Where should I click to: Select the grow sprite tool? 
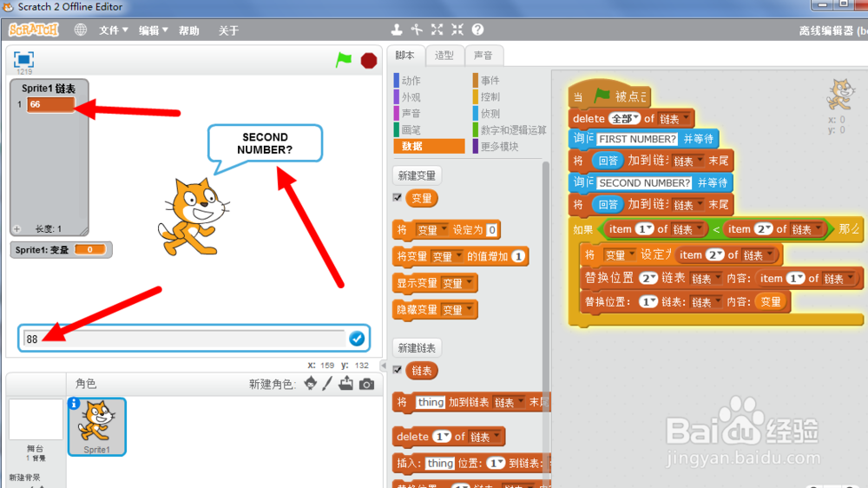[437, 30]
